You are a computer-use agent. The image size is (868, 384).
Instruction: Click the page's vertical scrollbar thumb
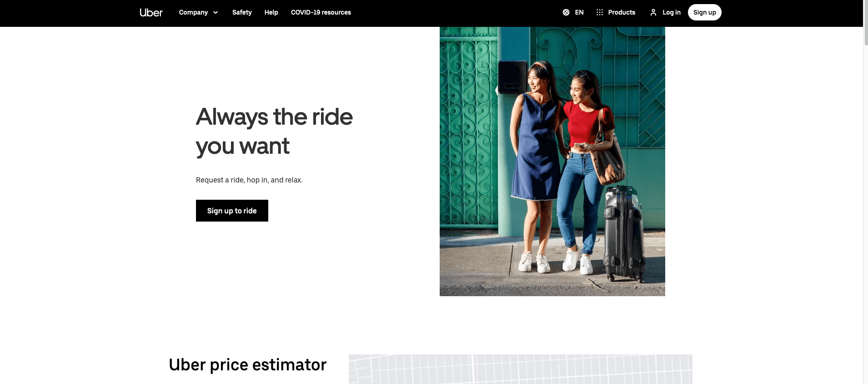click(x=866, y=23)
